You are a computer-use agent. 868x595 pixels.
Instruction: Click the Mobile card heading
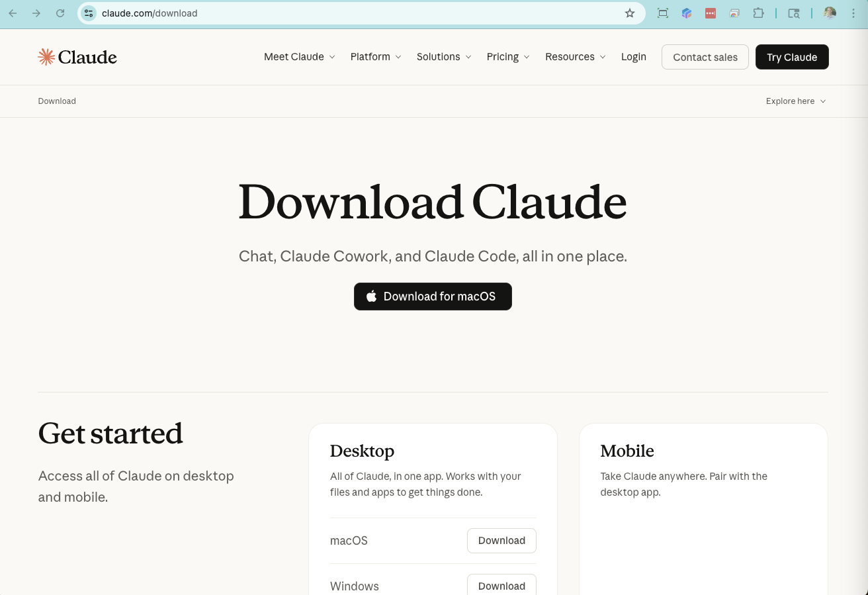click(x=627, y=451)
